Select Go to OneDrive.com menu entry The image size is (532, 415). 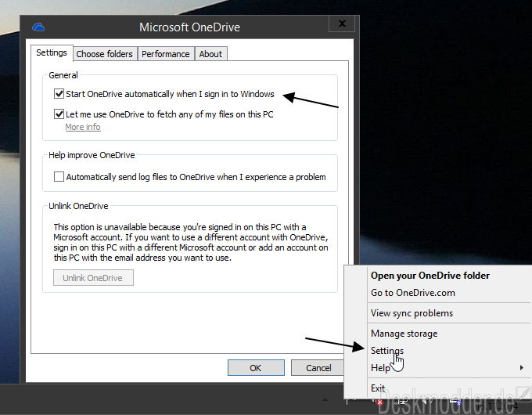(412, 293)
